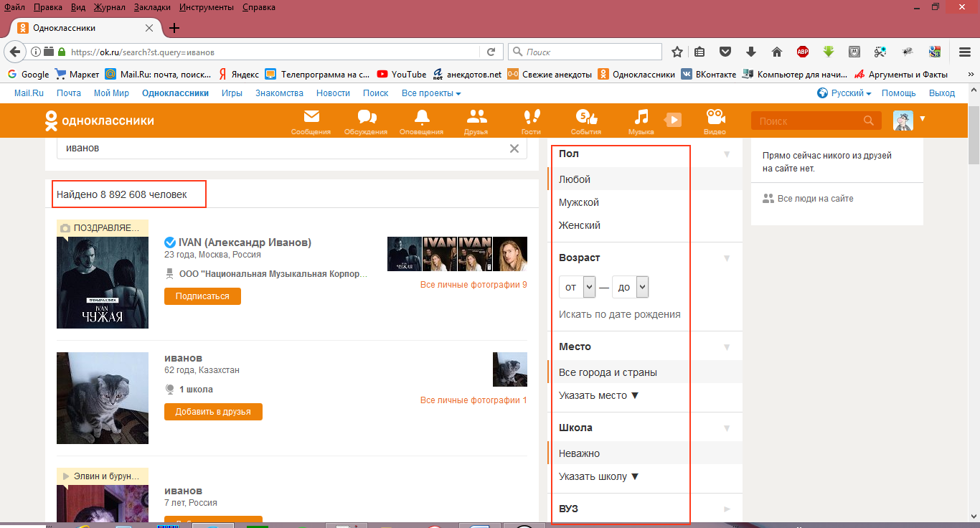Expand Указать школу option
The height and width of the screenshot is (528, 980).
pyautogui.click(x=598, y=476)
